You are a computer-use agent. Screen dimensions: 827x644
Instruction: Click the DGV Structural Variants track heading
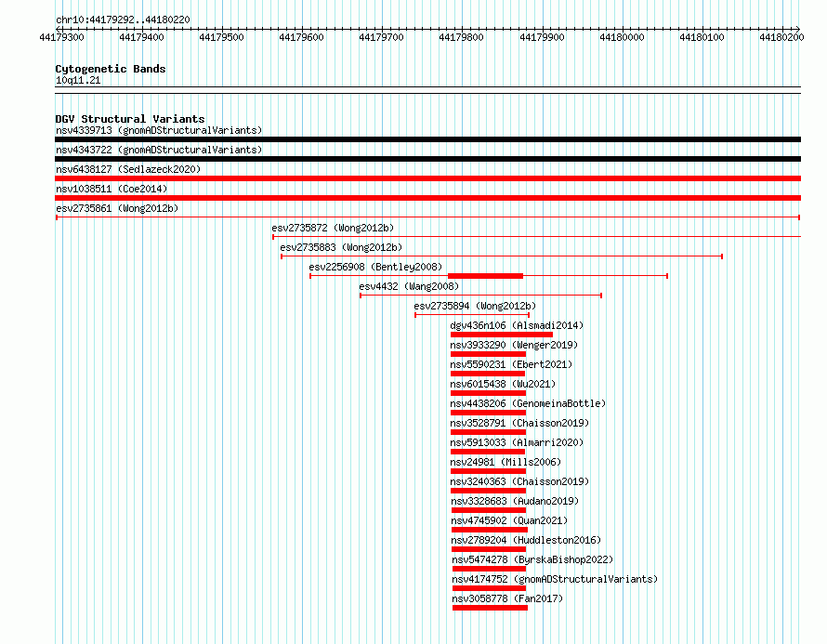coord(130,119)
